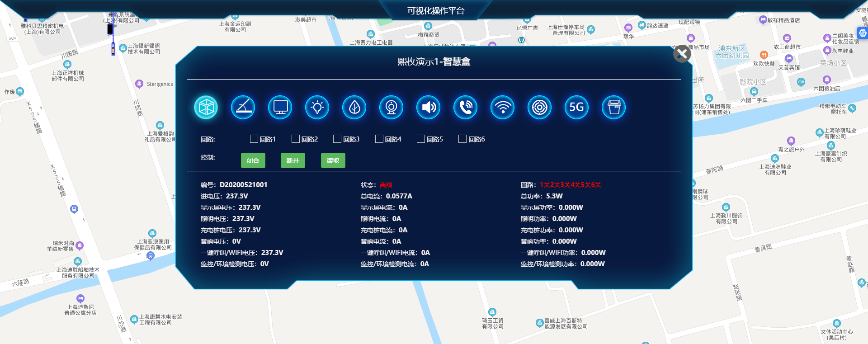Close the 智慧盒 dialog panel
This screenshot has height=344, width=868.
click(x=682, y=54)
